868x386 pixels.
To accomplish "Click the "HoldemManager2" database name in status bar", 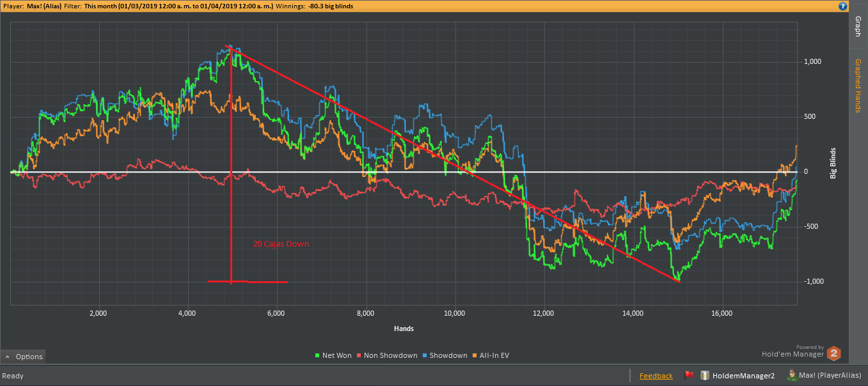I will (743, 376).
